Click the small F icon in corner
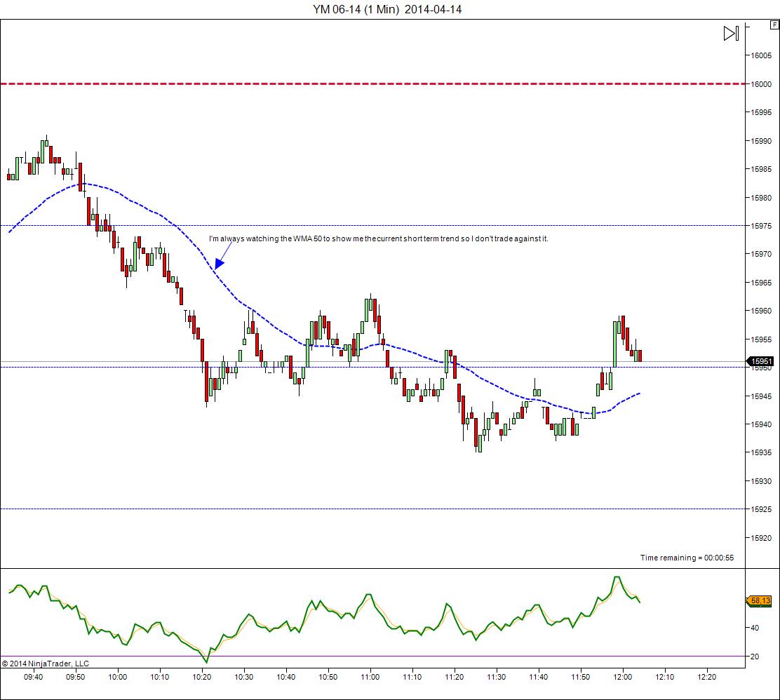This screenshot has height=700, width=780. point(774,25)
